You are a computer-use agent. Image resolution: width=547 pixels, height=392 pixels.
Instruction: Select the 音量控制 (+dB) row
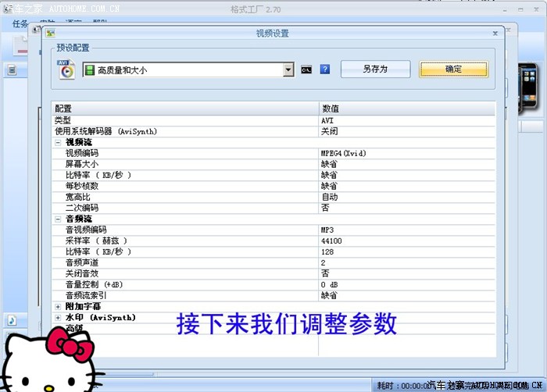point(273,284)
